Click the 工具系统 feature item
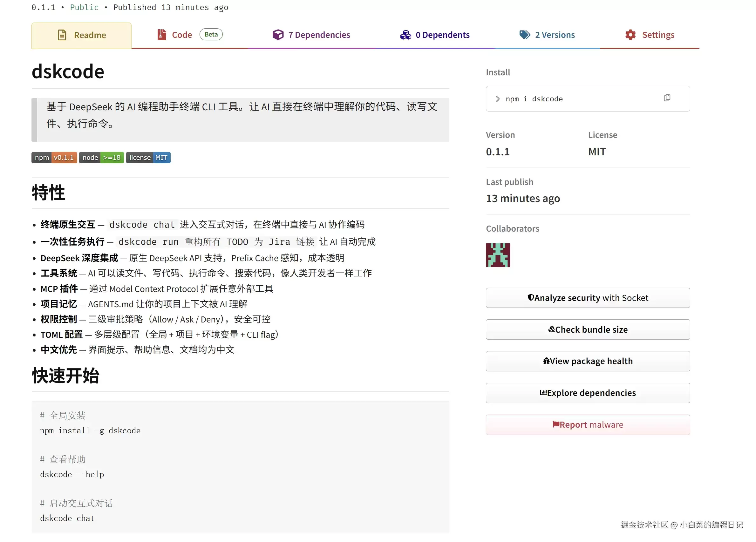The image size is (756, 542). (x=206, y=273)
